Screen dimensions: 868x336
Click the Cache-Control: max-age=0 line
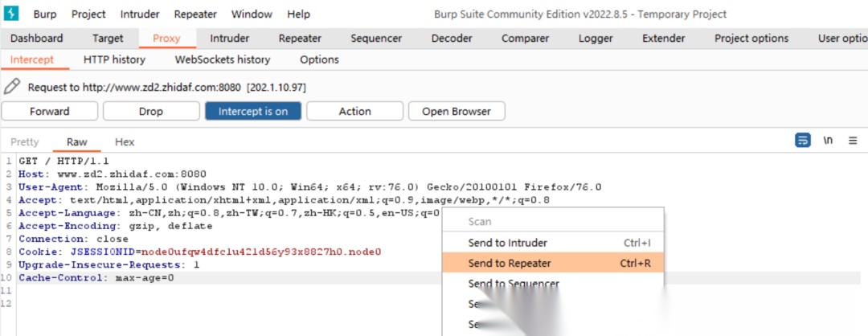click(96, 278)
